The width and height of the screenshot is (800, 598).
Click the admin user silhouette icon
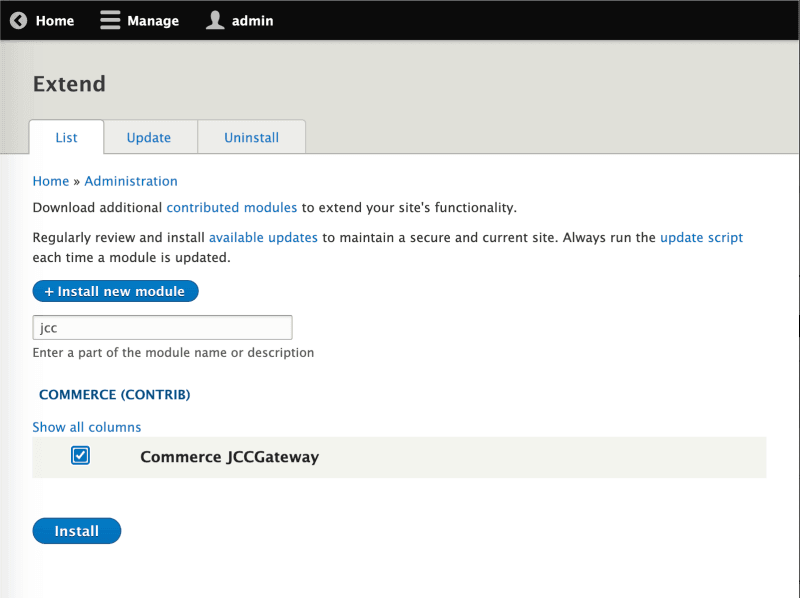(x=215, y=20)
